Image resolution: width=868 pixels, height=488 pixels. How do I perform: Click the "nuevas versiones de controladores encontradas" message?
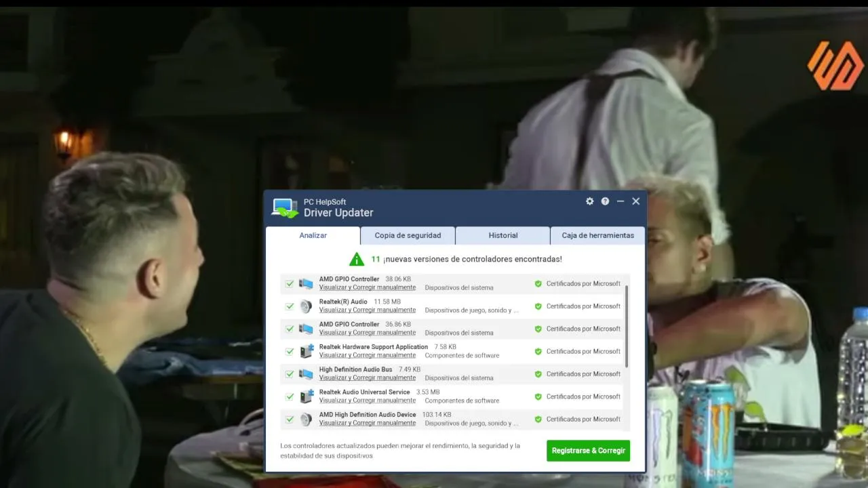[472, 259]
